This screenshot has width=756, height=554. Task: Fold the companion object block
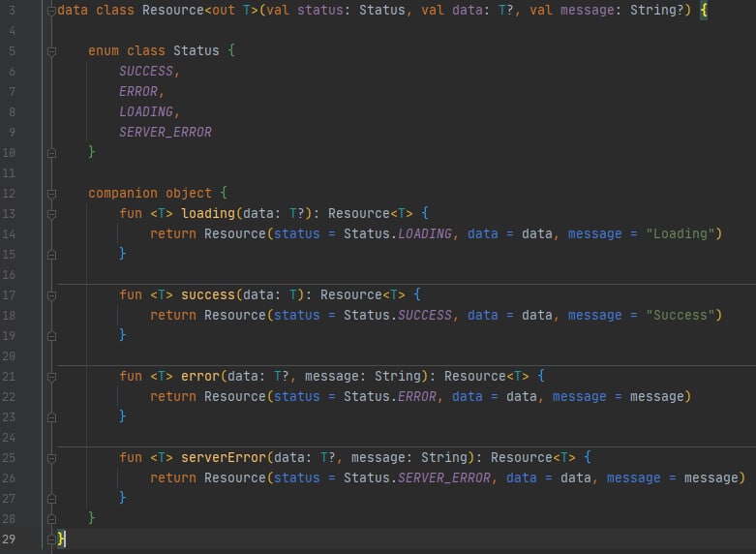point(51,194)
